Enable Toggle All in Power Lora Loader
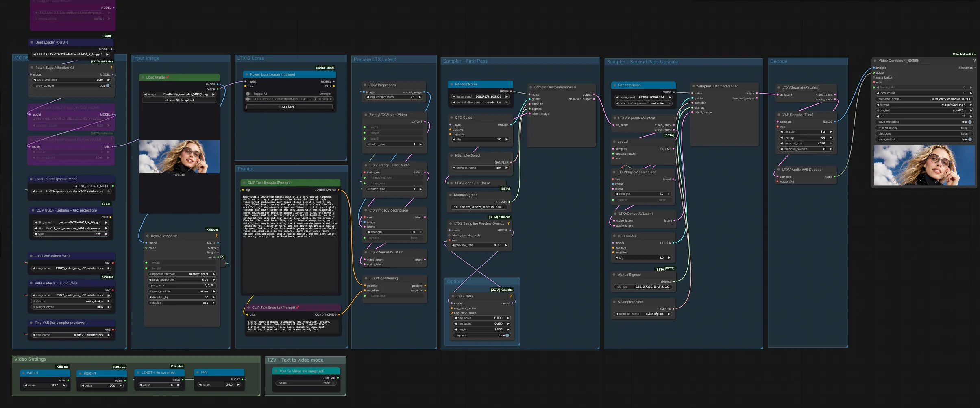Image resolution: width=980 pixels, height=408 pixels. click(x=248, y=94)
